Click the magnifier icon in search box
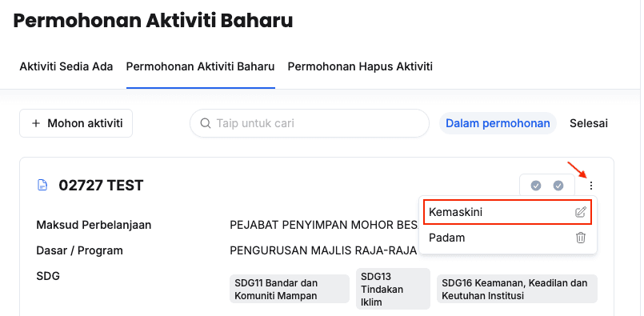This screenshot has height=316, width=644. tap(205, 123)
